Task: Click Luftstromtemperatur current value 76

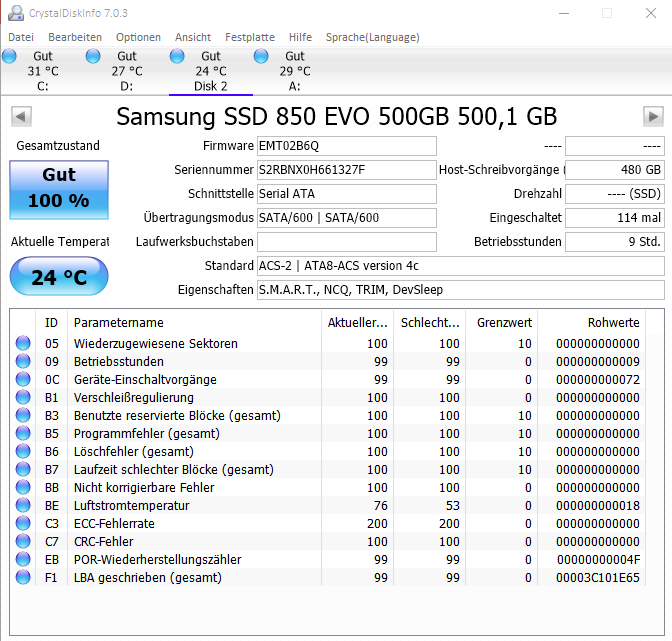Action: coord(381,506)
